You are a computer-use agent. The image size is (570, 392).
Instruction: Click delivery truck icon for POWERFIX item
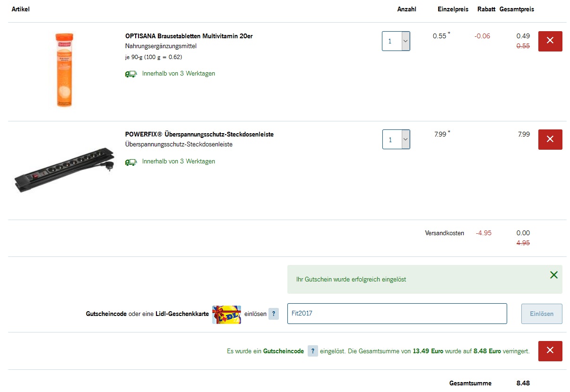point(130,162)
